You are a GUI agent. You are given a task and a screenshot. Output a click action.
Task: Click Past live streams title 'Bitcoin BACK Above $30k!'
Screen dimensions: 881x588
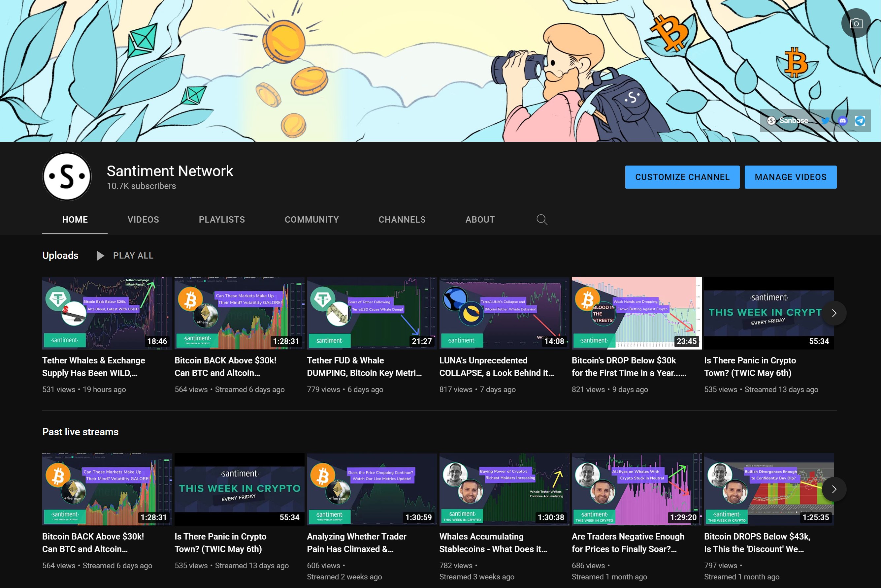[x=93, y=542]
